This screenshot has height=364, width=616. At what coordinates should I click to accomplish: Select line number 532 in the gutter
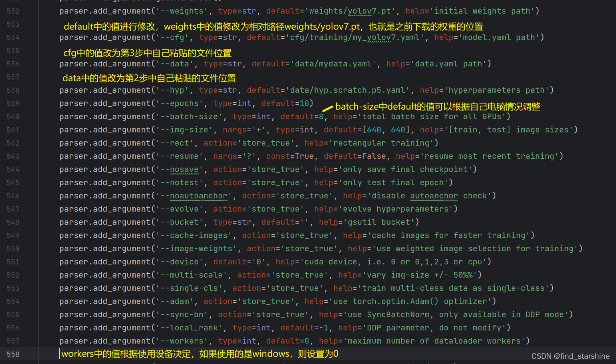click(x=13, y=11)
